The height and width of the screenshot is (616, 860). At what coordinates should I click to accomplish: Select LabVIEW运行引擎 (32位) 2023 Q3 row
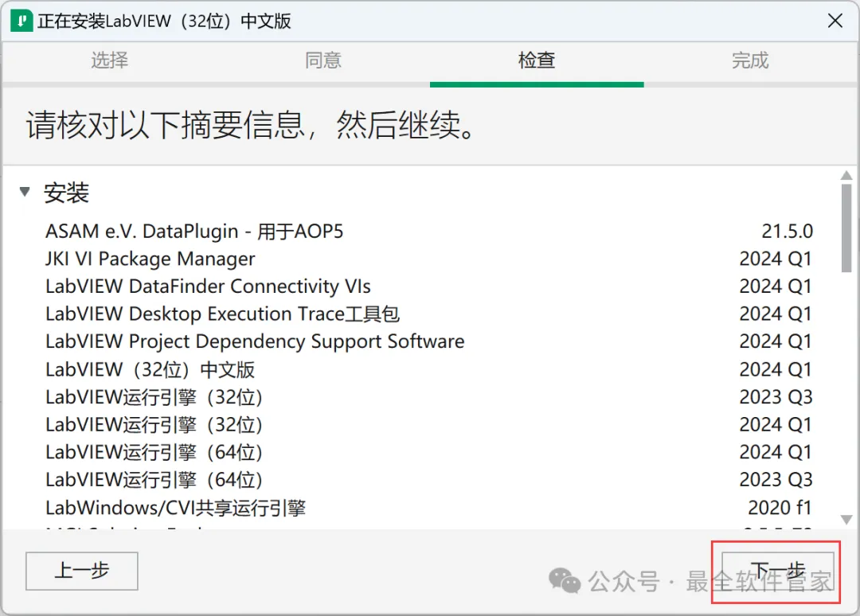(x=429, y=397)
